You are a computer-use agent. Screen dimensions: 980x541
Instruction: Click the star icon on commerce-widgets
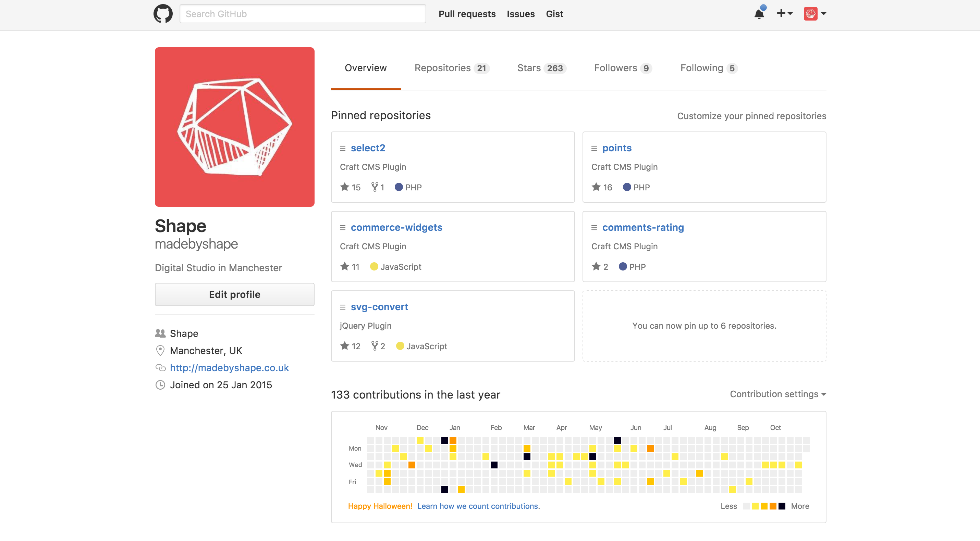(x=345, y=266)
